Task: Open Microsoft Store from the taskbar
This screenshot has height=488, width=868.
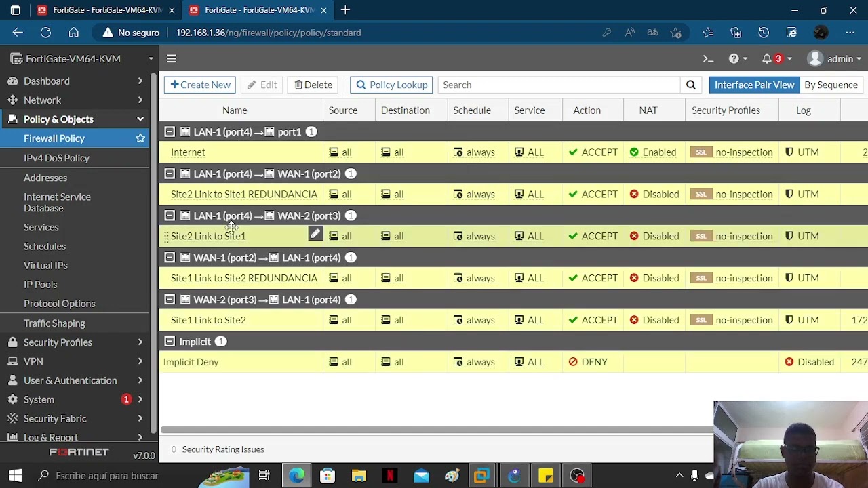Action: pos(328,476)
